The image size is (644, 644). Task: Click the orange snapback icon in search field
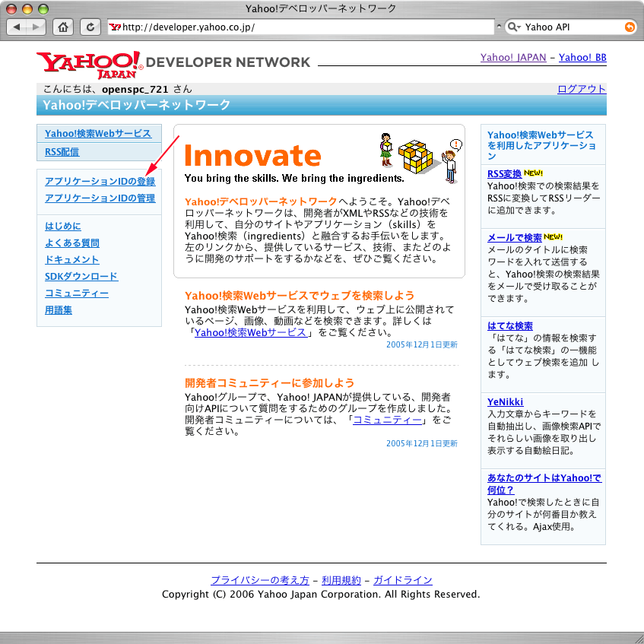[630, 27]
